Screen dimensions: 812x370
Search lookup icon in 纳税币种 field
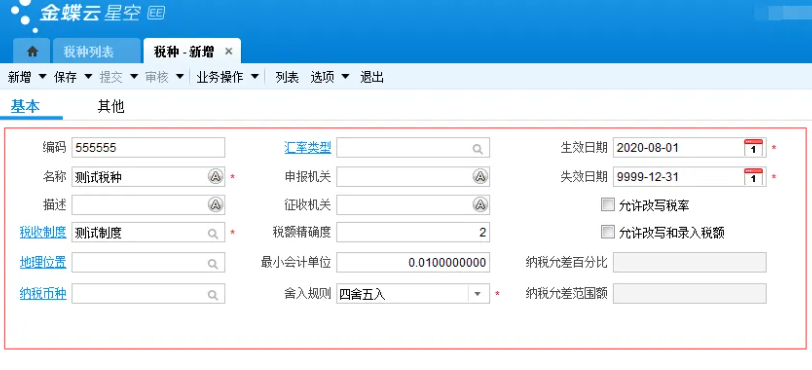(x=213, y=295)
